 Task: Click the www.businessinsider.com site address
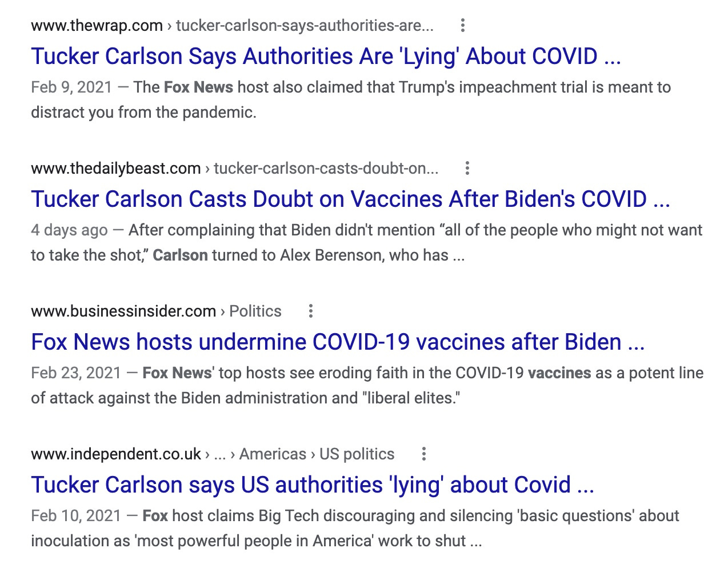(123, 311)
